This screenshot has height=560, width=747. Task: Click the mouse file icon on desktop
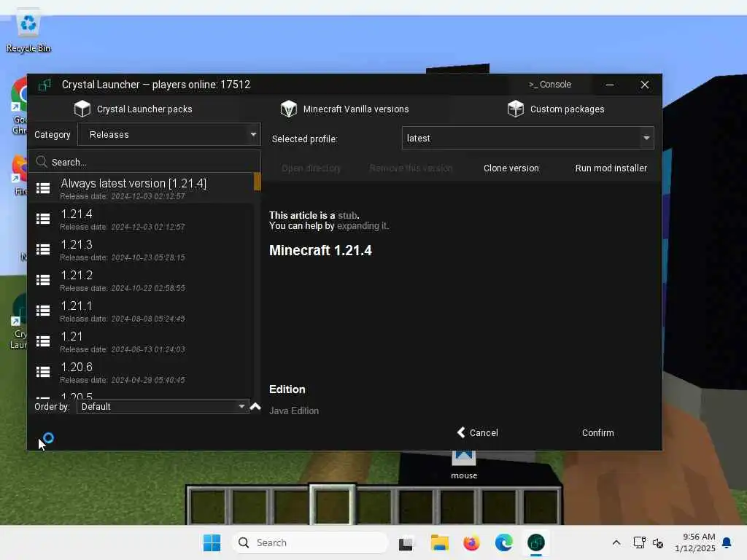tap(463, 464)
